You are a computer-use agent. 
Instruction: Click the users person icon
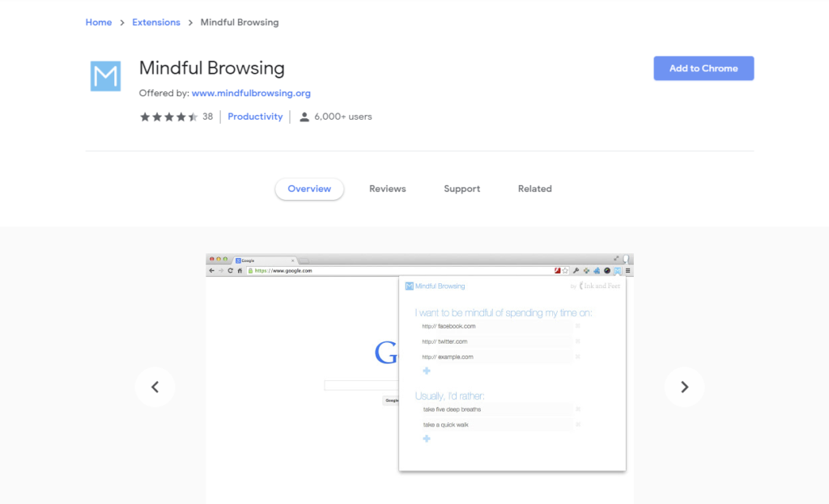tap(304, 116)
